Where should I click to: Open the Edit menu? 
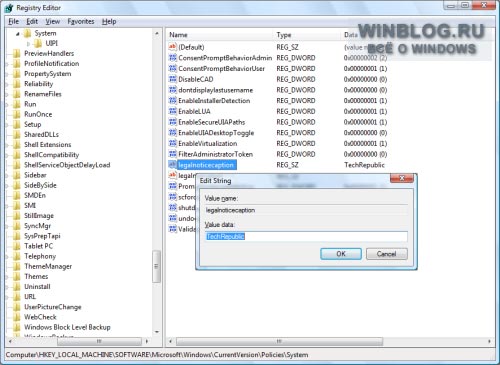(x=32, y=21)
